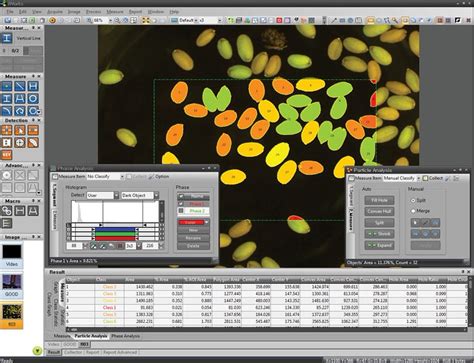Viewport: 474px width, 363px height.
Task: Open the Measure menu in menu bar
Action: [115, 12]
